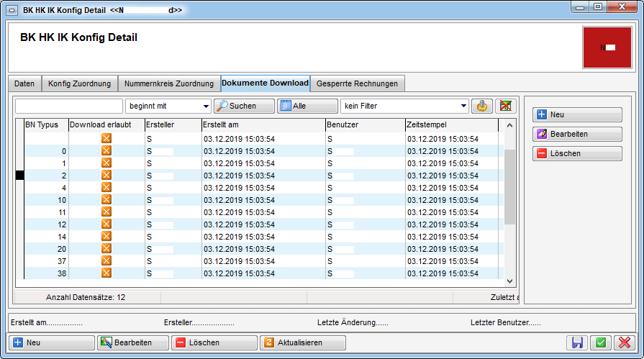Toggle Download erlaubt for BN Typus 1
Viewport: 644px width, 359px height.
[106, 163]
